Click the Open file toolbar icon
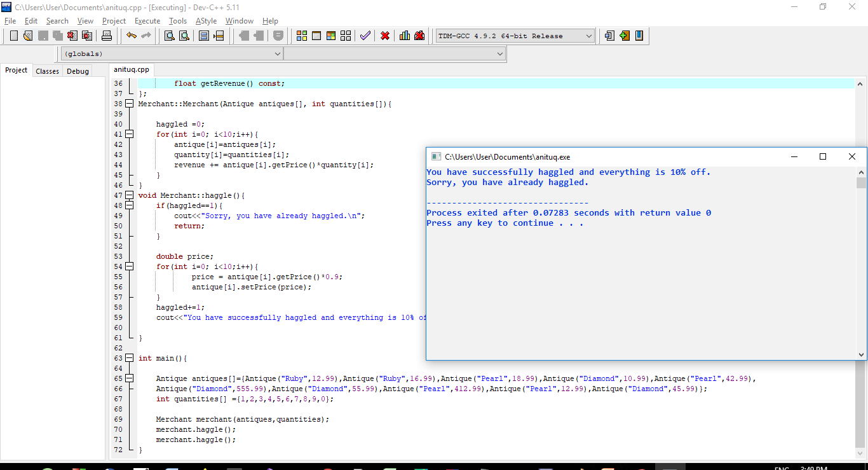Screen dimensions: 868x470 point(28,36)
